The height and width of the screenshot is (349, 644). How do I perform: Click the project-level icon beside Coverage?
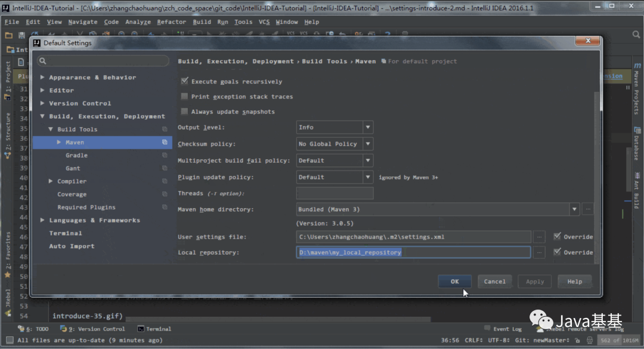165,194
